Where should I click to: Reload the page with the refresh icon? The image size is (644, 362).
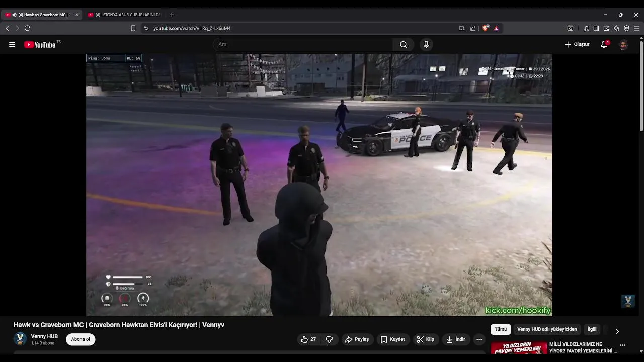[x=28, y=28]
